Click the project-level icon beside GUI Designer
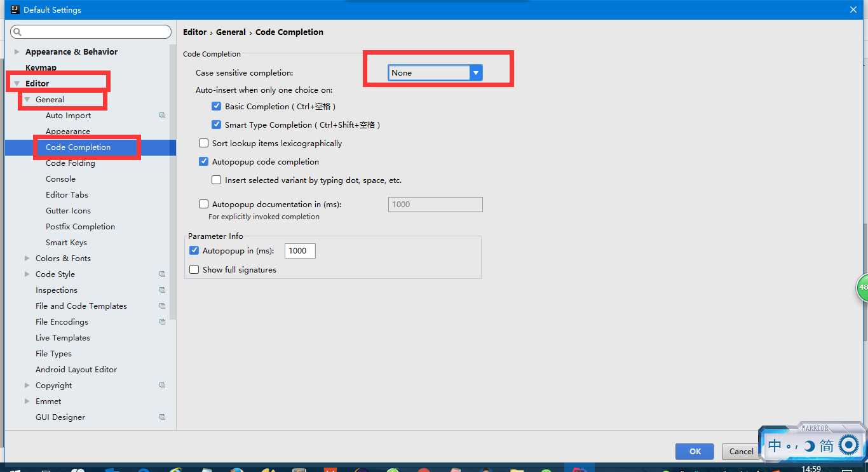This screenshot has width=868, height=472. click(162, 417)
